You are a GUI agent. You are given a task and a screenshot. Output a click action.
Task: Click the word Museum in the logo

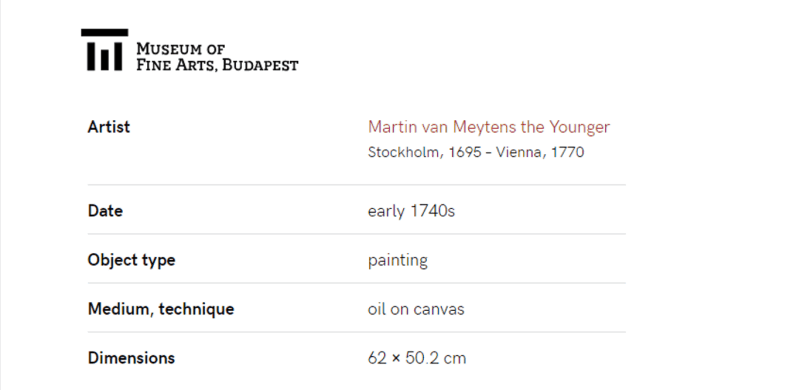click(x=169, y=50)
